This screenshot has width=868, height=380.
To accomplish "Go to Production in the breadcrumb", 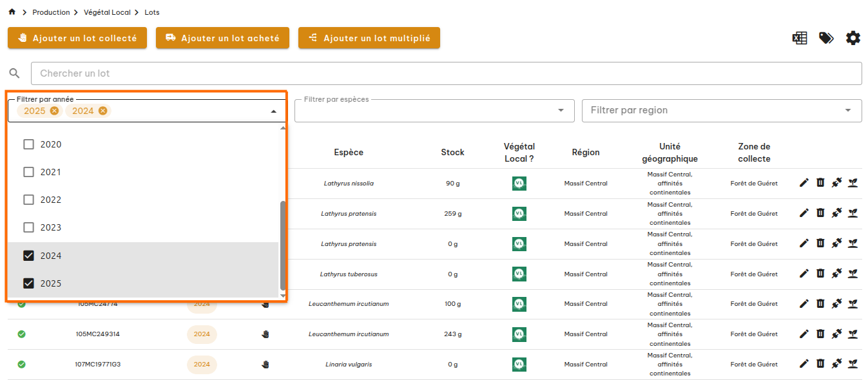I will (x=51, y=12).
